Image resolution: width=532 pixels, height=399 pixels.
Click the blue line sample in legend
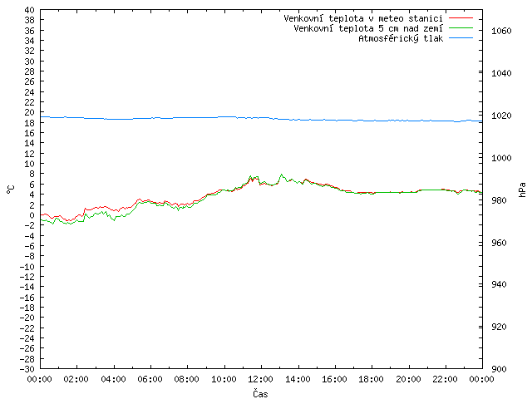point(461,38)
